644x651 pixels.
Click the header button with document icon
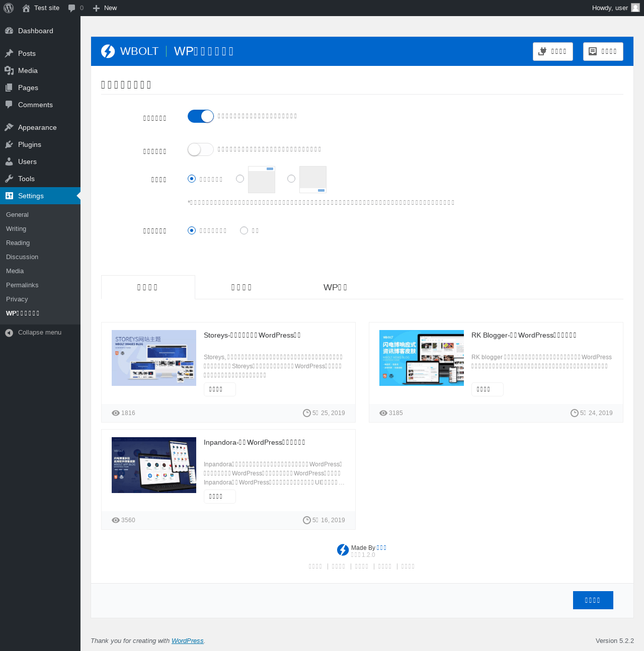pyautogui.click(x=603, y=51)
